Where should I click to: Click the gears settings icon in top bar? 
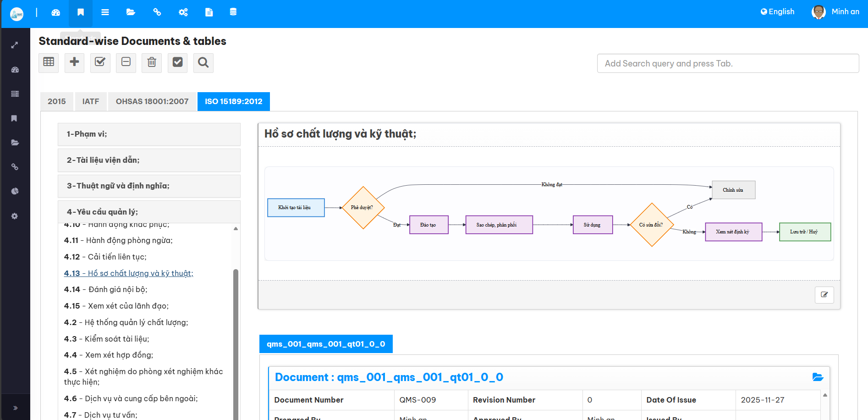[183, 12]
